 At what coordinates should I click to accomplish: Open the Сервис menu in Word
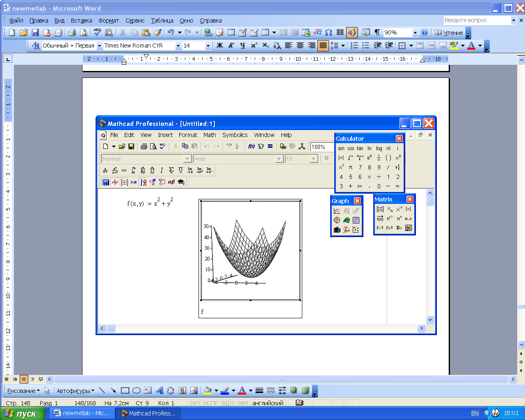[135, 21]
